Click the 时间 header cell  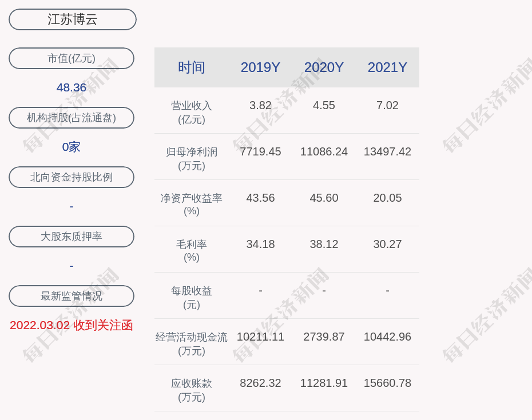pyautogui.click(x=192, y=67)
